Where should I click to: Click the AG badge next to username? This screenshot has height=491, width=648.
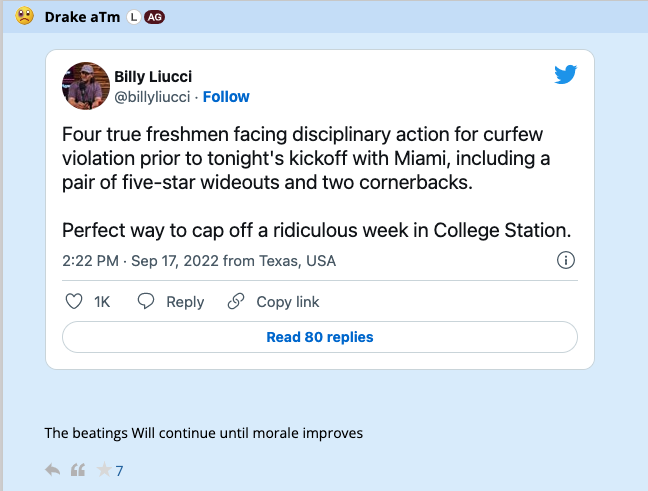coord(154,17)
